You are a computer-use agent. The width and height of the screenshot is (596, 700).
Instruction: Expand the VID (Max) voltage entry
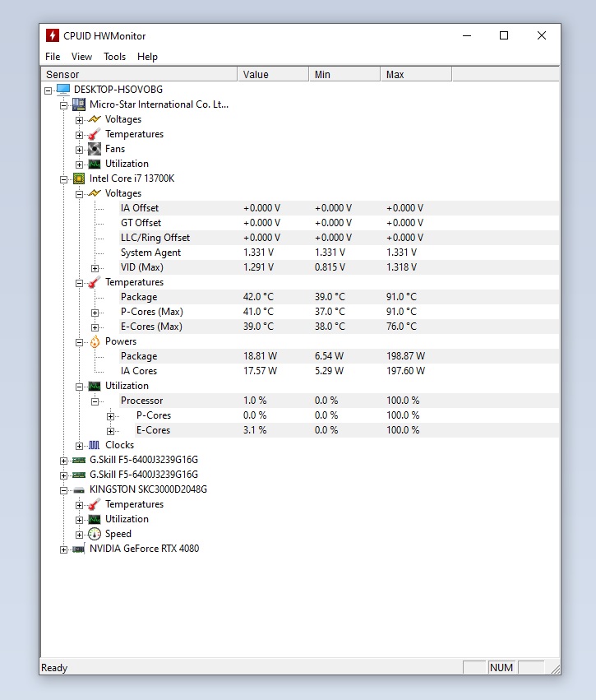(x=95, y=268)
